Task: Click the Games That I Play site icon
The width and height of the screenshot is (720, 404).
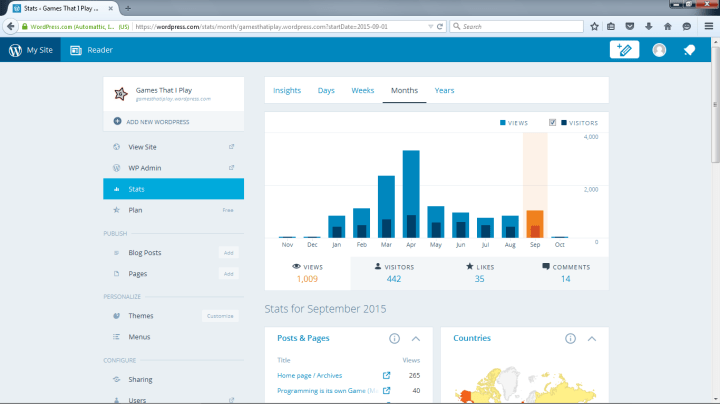Action: pos(121,94)
